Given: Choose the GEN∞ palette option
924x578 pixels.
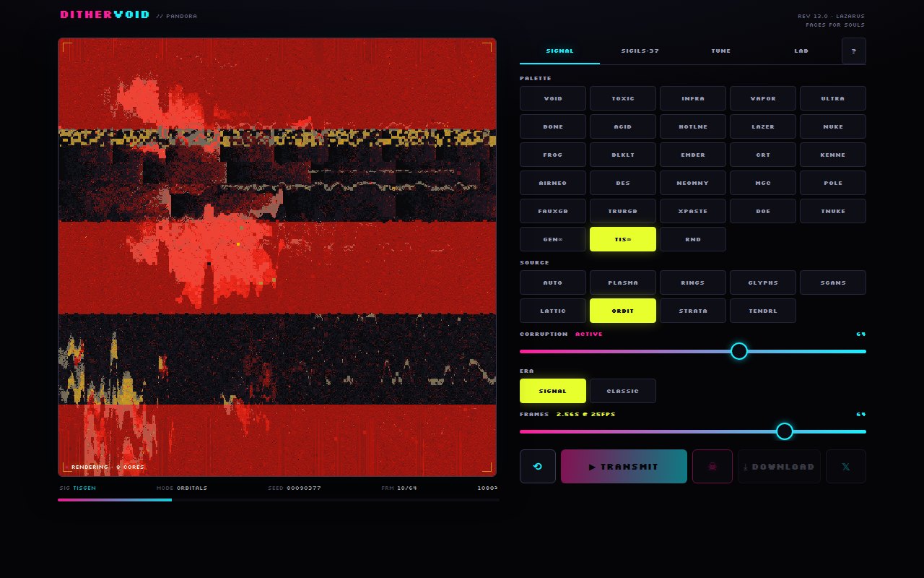Looking at the screenshot, I should tap(553, 239).
